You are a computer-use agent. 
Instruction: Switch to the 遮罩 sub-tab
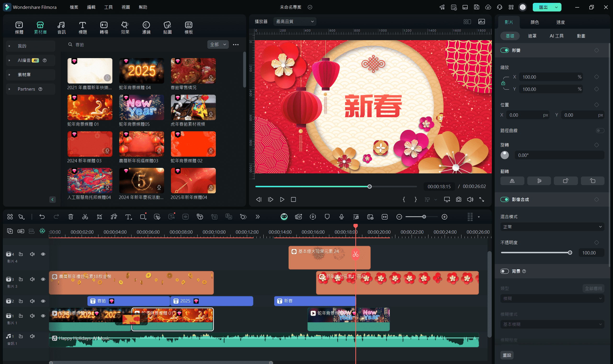pos(532,36)
